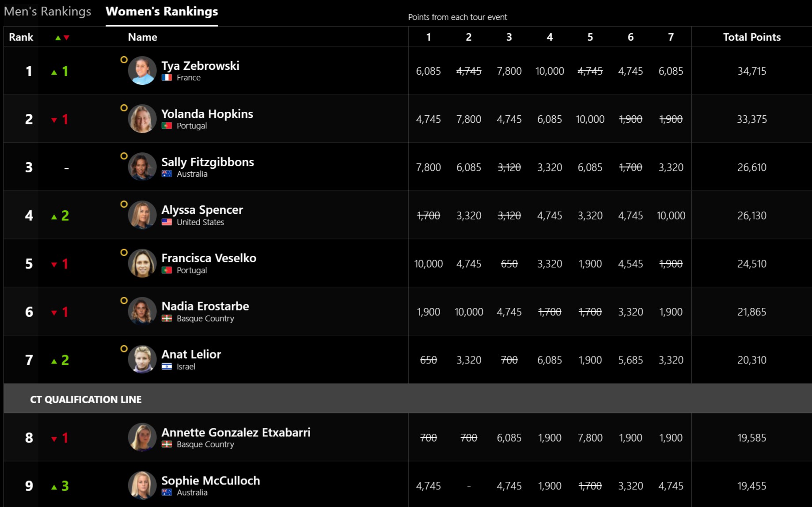Switch to the Men's Rankings tab
Viewport: 812px width, 507px height.
[x=47, y=11]
